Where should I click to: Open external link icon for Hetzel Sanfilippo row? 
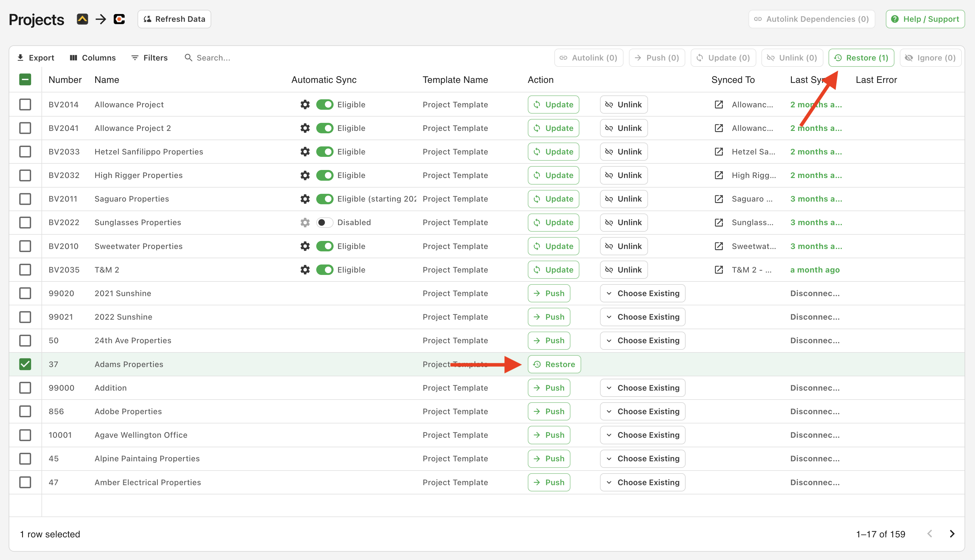tap(718, 151)
